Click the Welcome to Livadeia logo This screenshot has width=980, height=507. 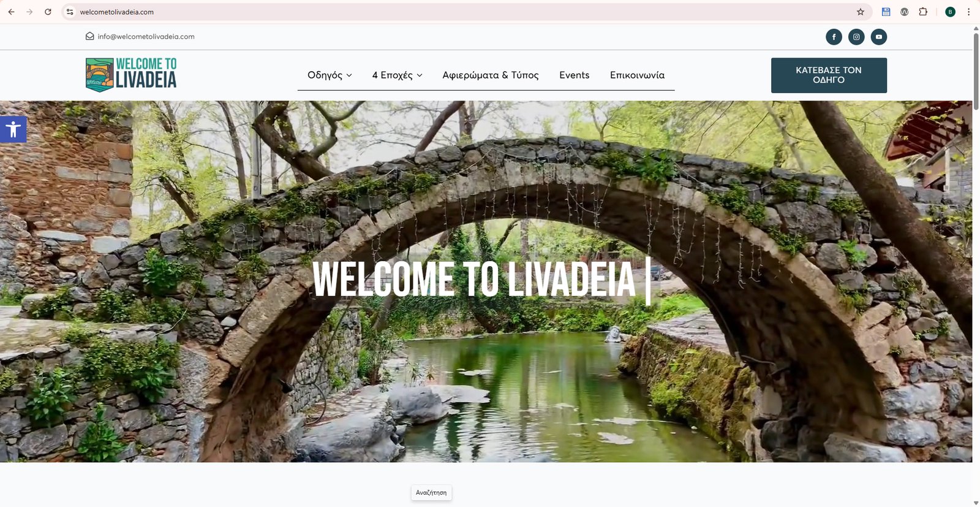[x=131, y=75]
